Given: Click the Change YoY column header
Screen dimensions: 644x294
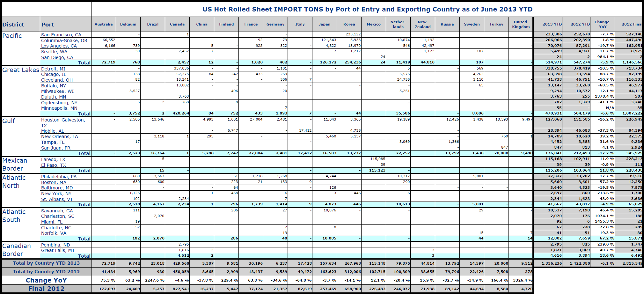Looking at the screenshot, I should pyautogui.click(x=602, y=24).
